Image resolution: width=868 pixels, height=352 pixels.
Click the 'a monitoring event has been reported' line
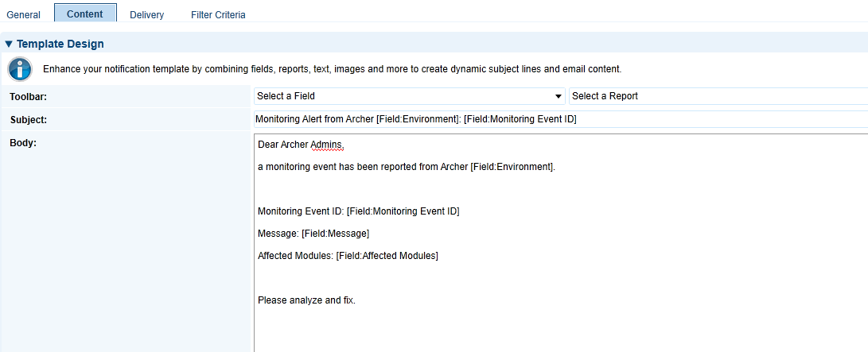pos(407,167)
